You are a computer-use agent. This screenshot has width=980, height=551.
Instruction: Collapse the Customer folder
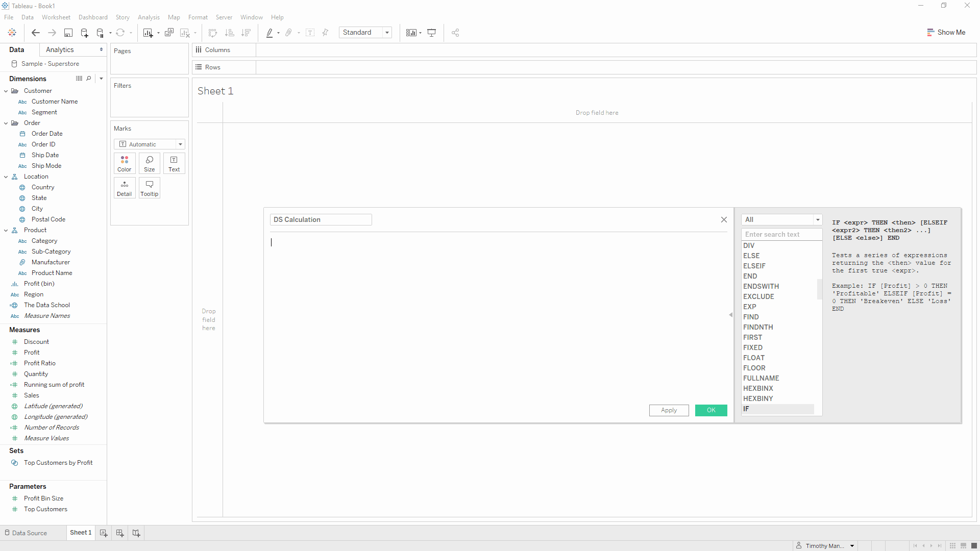click(6, 91)
